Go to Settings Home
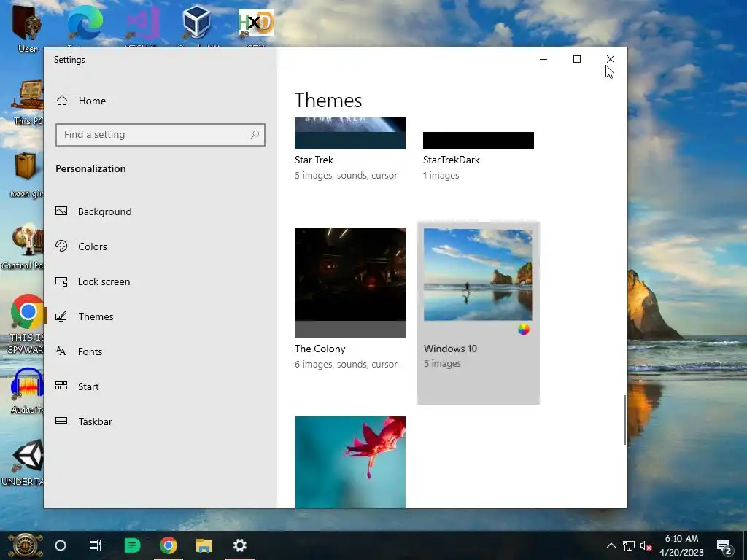 (81, 101)
